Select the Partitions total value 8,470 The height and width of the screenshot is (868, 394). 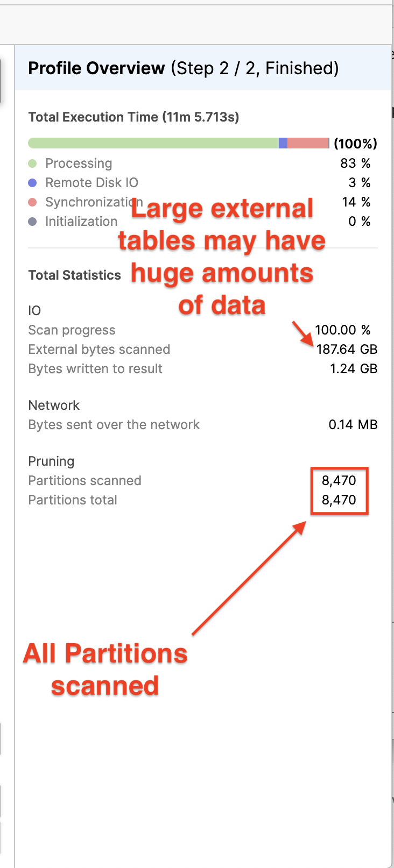point(339,500)
